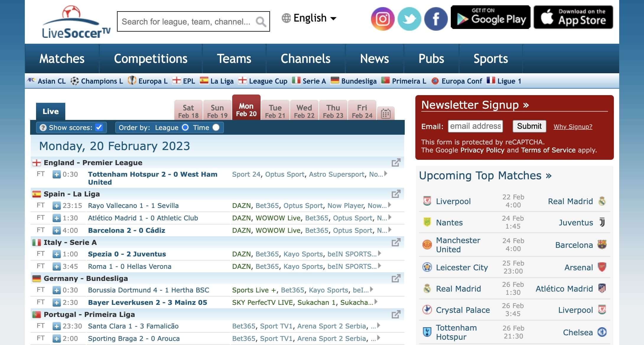
Task: Get the app on Google Play
Action: (490, 17)
